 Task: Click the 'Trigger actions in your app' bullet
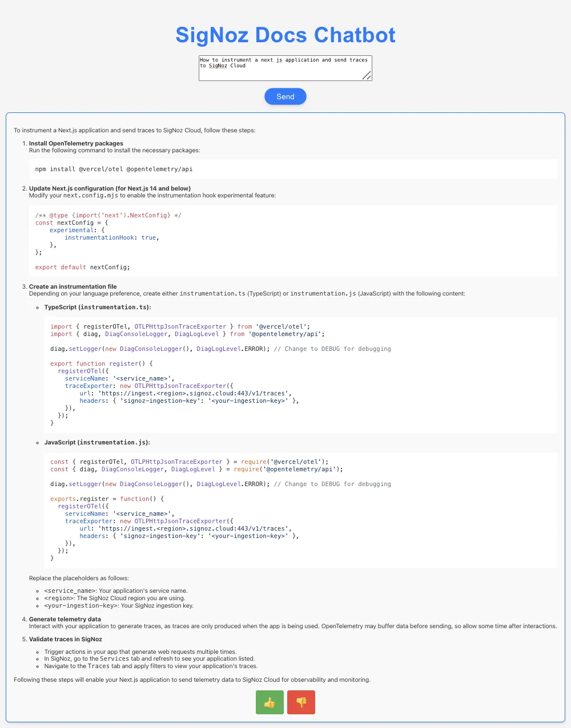coord(140,652)
